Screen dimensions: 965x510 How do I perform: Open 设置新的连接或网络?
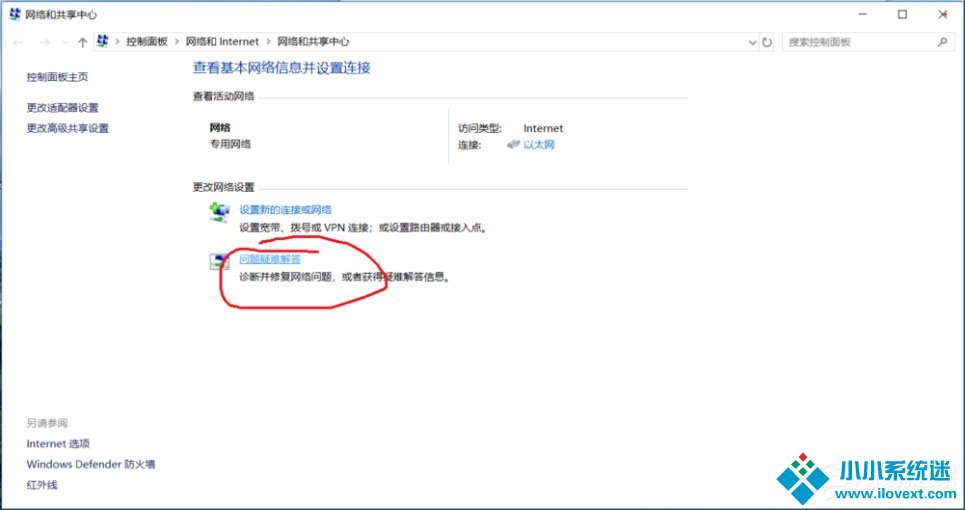point(286,210)
